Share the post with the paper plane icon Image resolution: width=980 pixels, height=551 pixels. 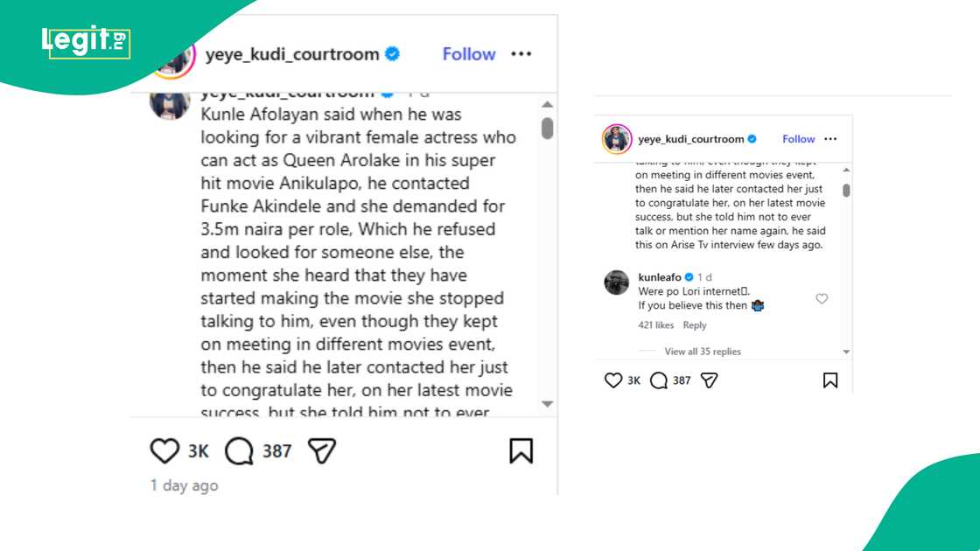320,450
